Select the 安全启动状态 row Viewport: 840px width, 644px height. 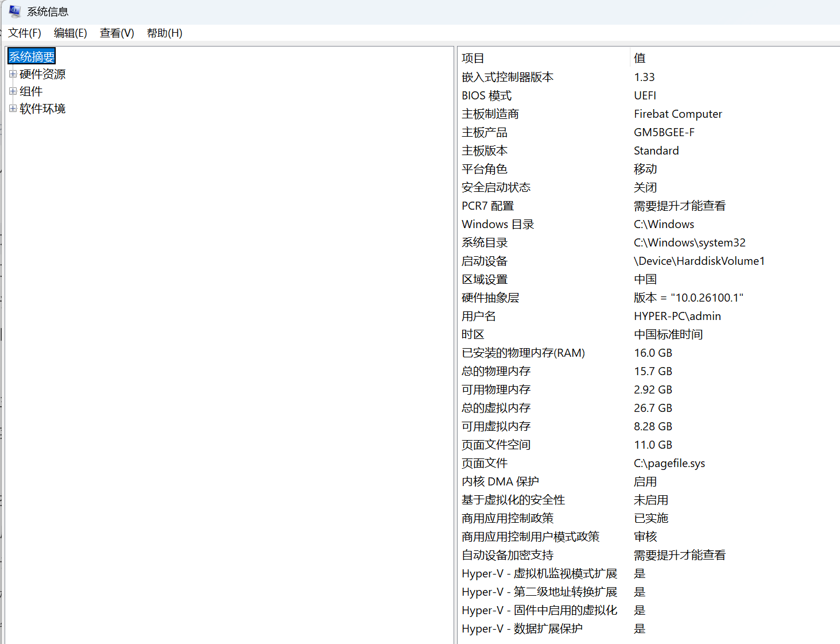pyautogui.click(x=649, y=187)
